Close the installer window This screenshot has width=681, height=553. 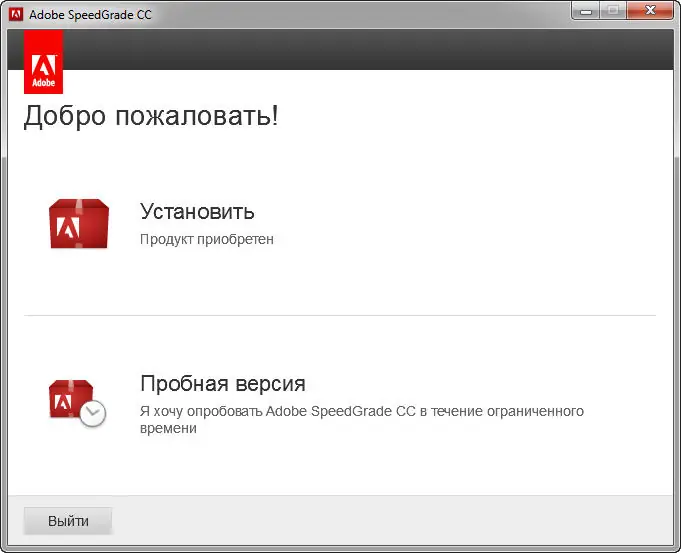(650, 11)
